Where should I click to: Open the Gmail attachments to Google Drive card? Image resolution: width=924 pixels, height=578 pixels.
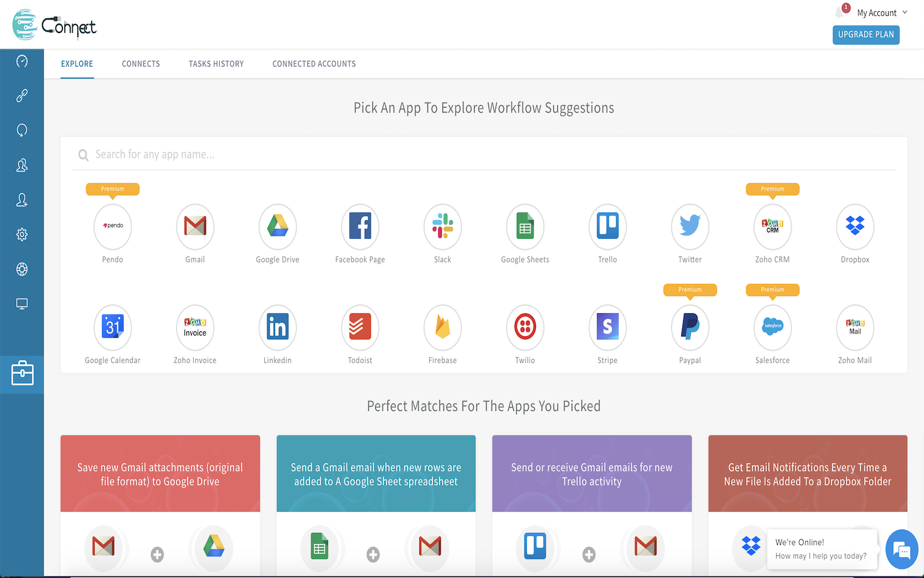tap(160, 474)
